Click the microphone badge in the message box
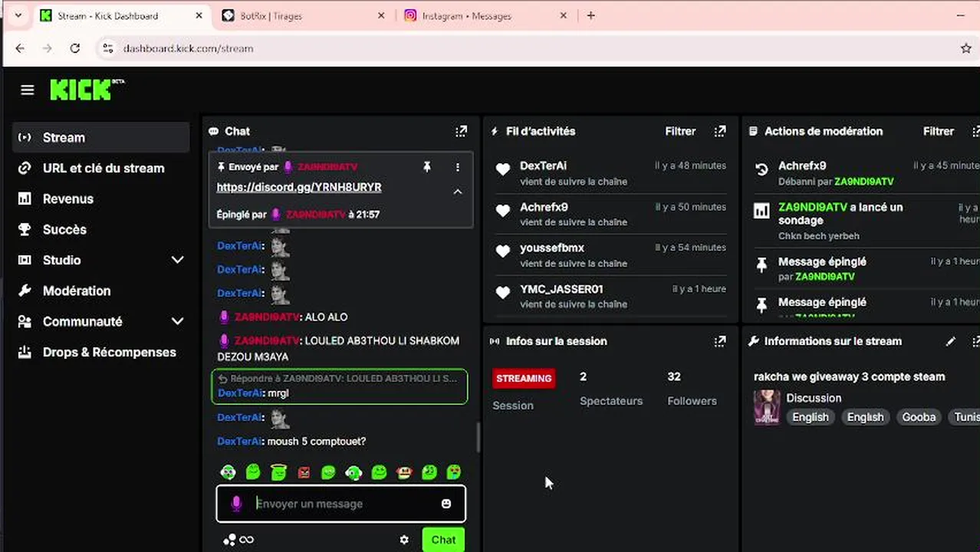 pos(236,504)
